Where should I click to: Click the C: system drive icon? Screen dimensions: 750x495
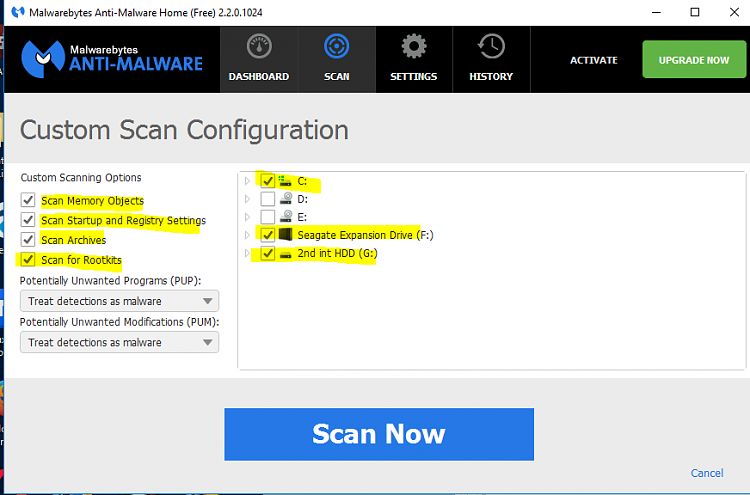(285, 181)
